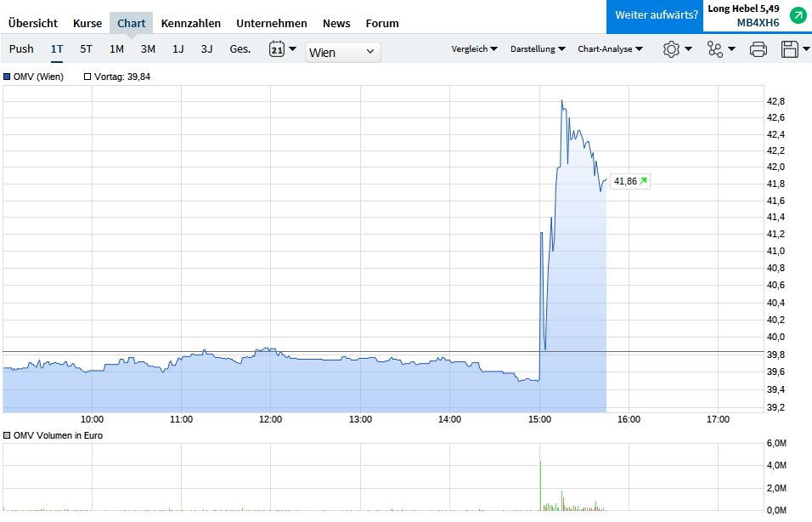Save the chart with floppy disk icon

point(789,49)
